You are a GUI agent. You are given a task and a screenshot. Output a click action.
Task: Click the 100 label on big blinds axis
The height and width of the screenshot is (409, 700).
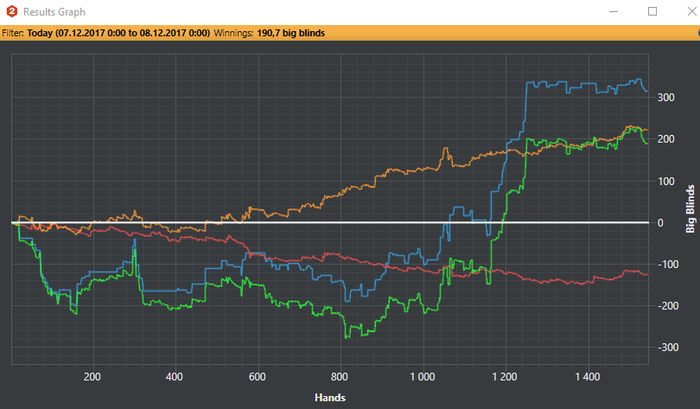pos(666,181)
